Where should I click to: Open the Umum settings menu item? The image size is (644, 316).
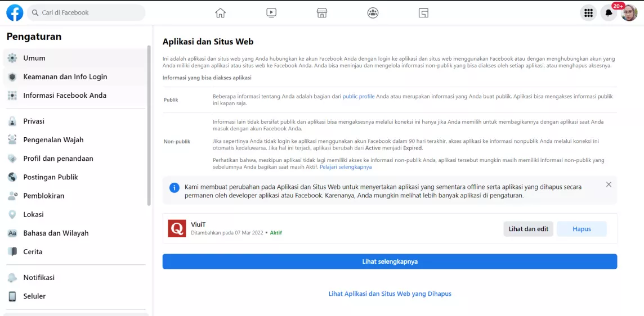75,58
